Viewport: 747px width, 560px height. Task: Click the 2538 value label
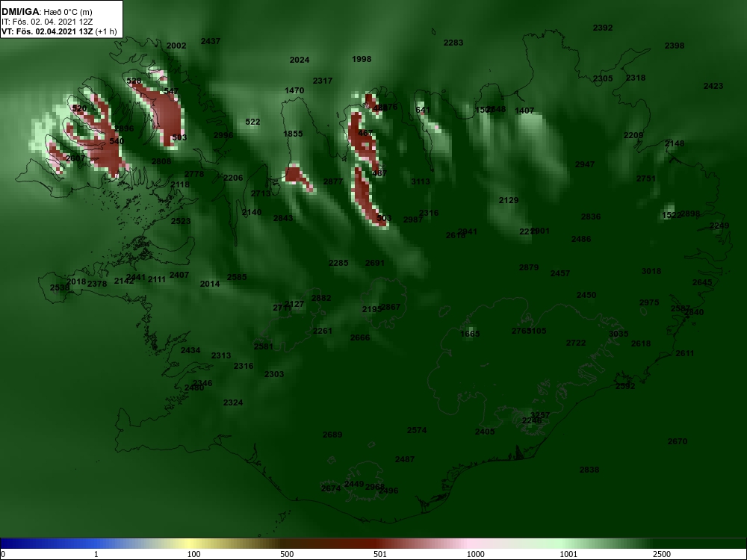[x=60, y=287]
